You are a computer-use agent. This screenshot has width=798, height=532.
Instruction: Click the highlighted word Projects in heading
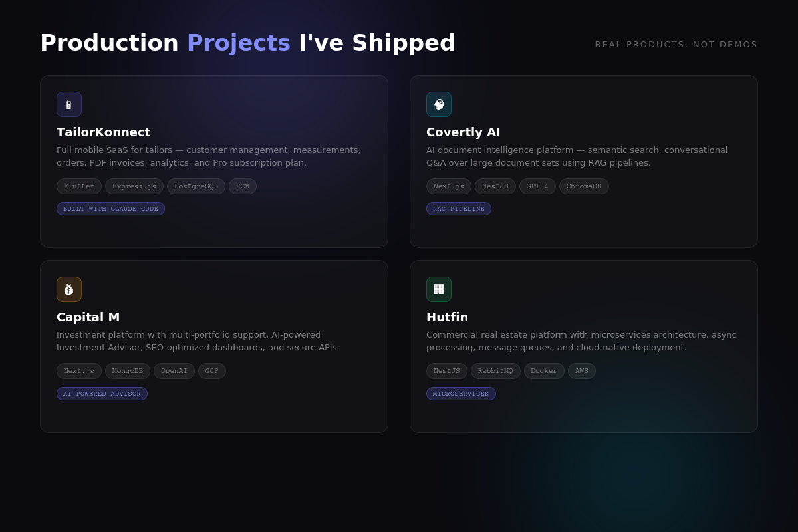(x=238, y=43)
